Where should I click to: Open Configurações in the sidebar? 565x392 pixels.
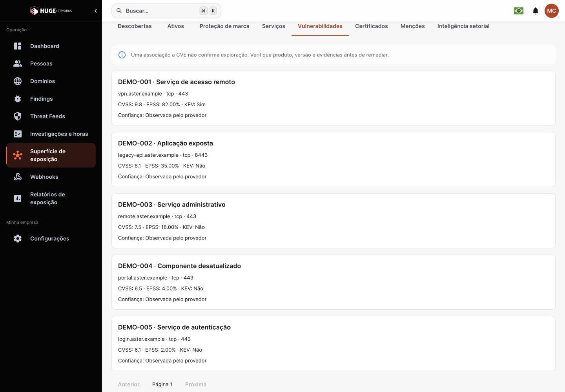coord(51,238)
